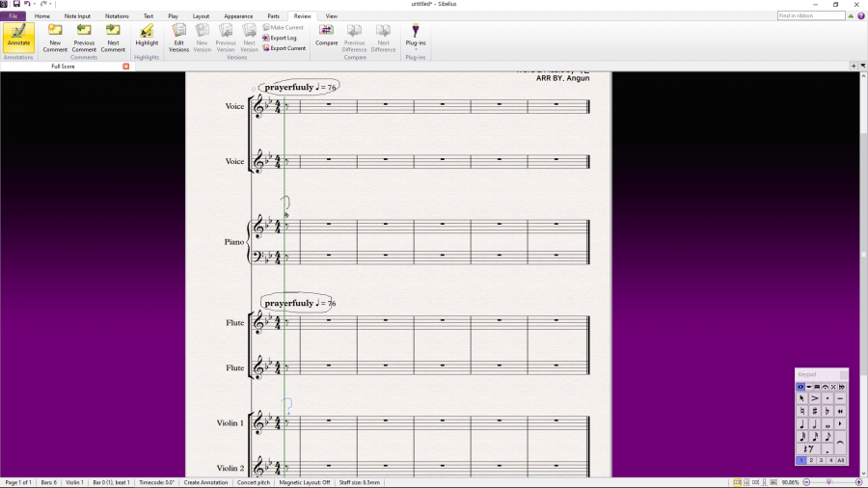Viewport: 868px width, 488px height.
Task: Undo the last action
Action: (27, 4)
